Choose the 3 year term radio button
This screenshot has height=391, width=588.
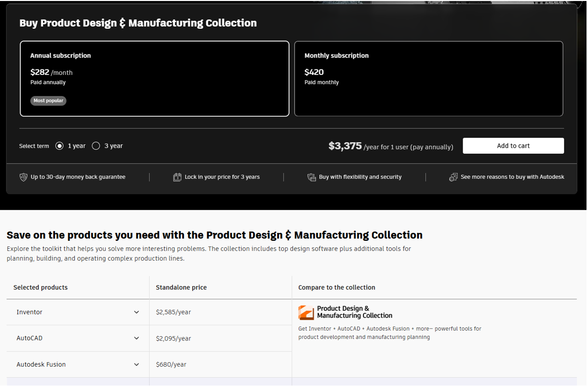click(x=96, y=146)
